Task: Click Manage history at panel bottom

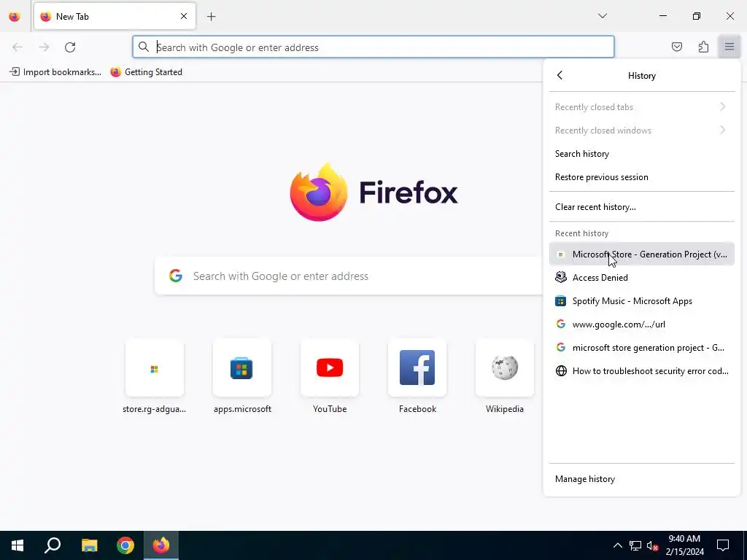Action: coord(642,479)
